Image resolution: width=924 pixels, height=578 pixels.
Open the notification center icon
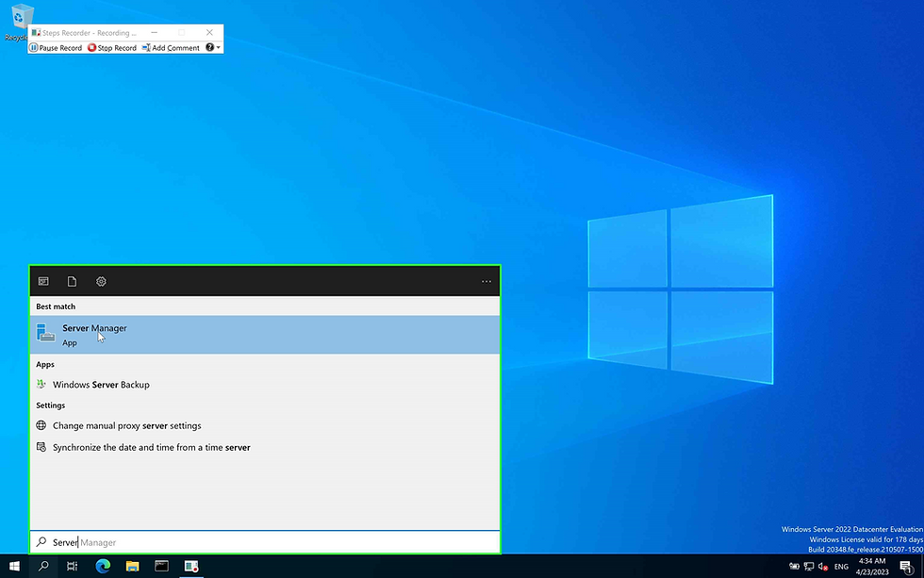click(906, 567)
